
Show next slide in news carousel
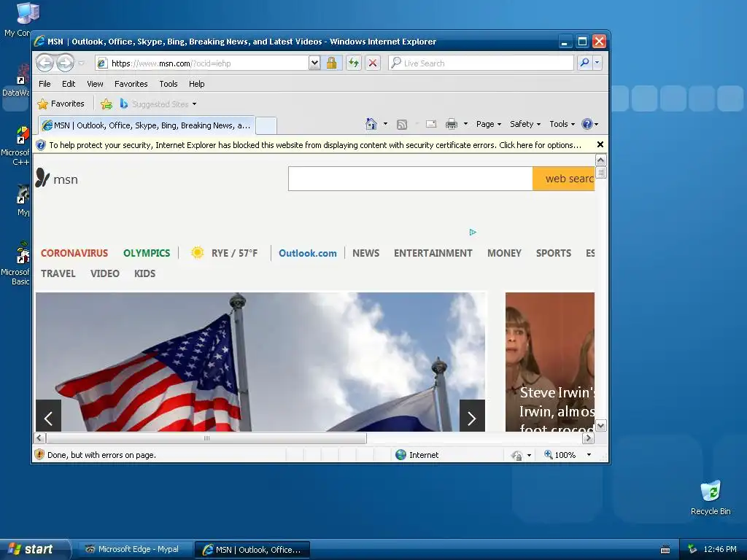(472, 416)
